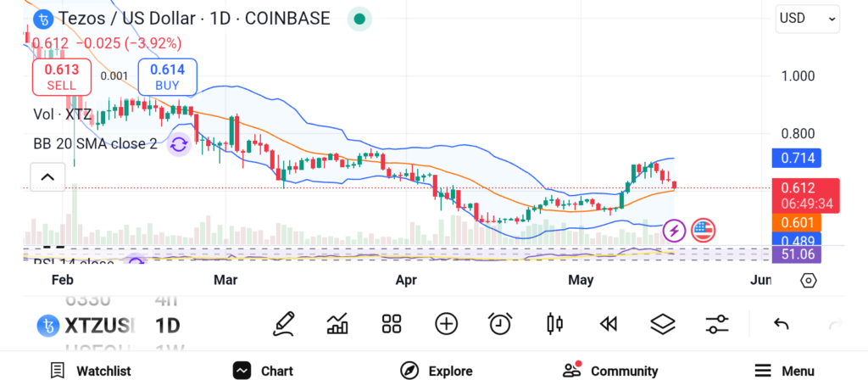
Task: Open the object tree layers icon
Action: point(662,323)
